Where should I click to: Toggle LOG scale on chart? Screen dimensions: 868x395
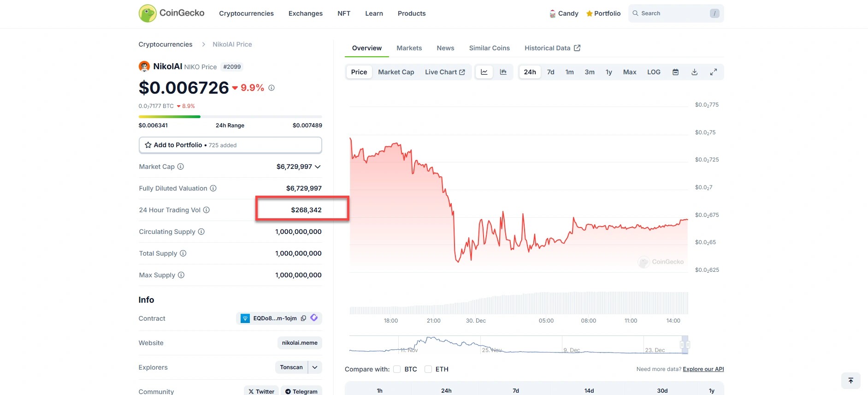(x=654, y=72)
